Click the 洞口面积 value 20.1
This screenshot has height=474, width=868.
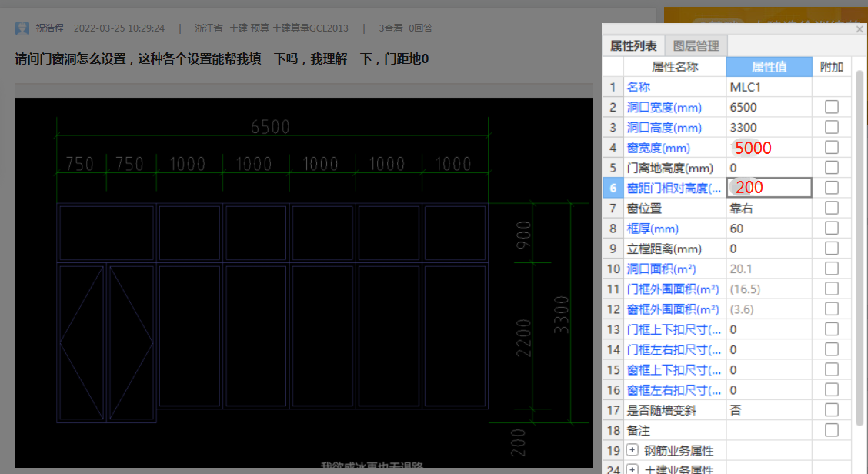click(769, 269)
